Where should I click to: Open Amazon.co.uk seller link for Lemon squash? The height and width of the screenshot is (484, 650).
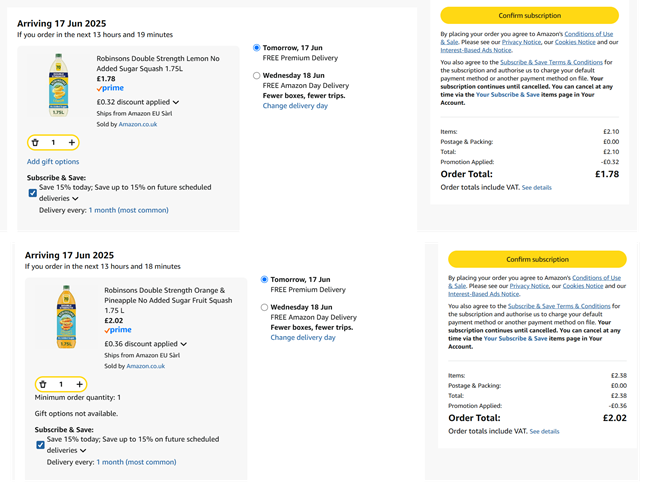138,124
